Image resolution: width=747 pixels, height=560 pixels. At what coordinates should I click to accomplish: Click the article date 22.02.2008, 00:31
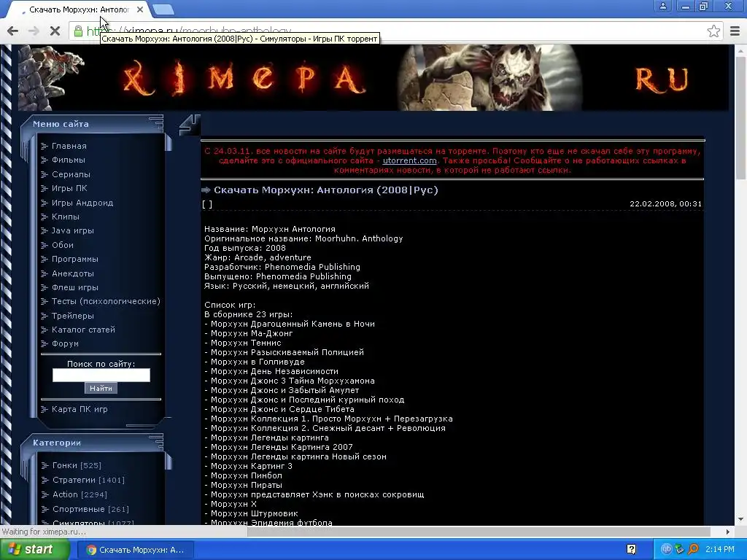[x=665, y=204]
